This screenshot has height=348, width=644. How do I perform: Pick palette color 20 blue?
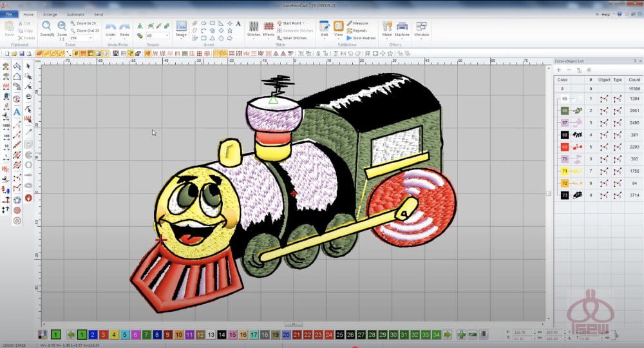pos(286,335)
